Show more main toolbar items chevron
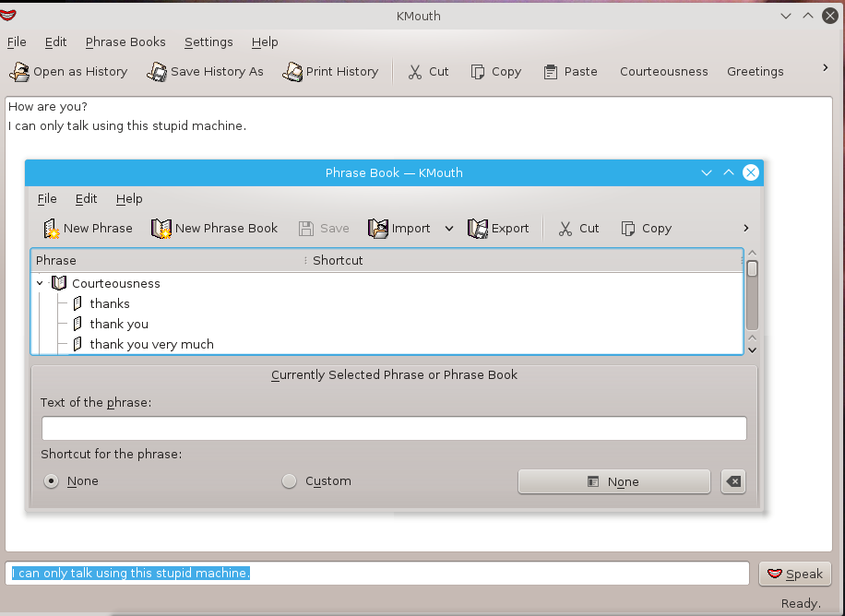Screen dimensions: 845x616 825,68
